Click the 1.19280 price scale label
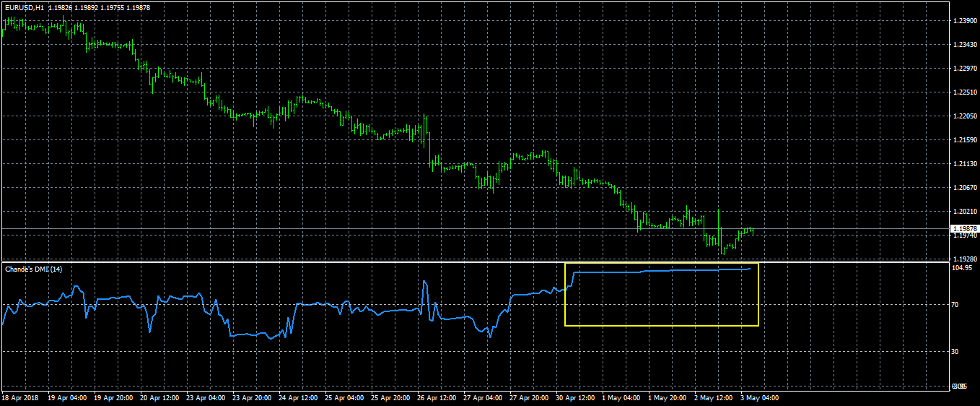The width and height of the screenshot is (980, 406). click(x=965, y=259)
